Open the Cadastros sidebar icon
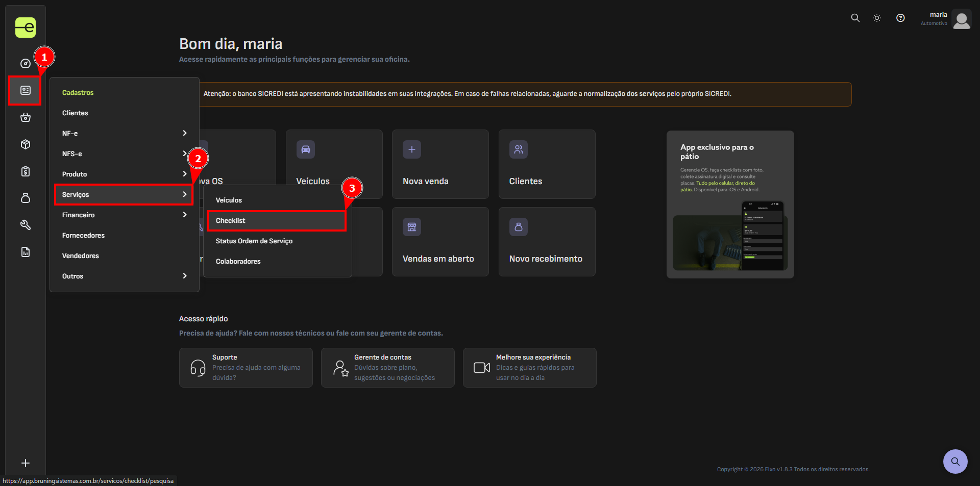The image size is (980, 486). 26,90
